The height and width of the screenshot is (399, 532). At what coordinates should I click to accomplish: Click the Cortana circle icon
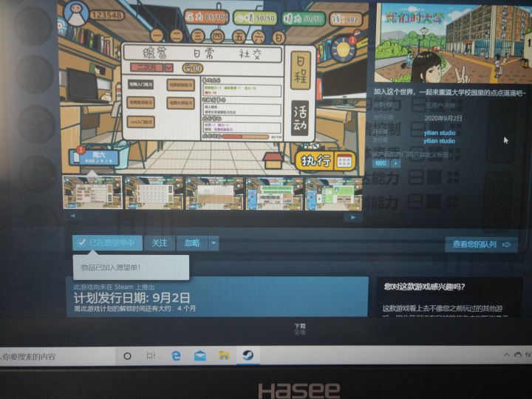tap(128, 356)
